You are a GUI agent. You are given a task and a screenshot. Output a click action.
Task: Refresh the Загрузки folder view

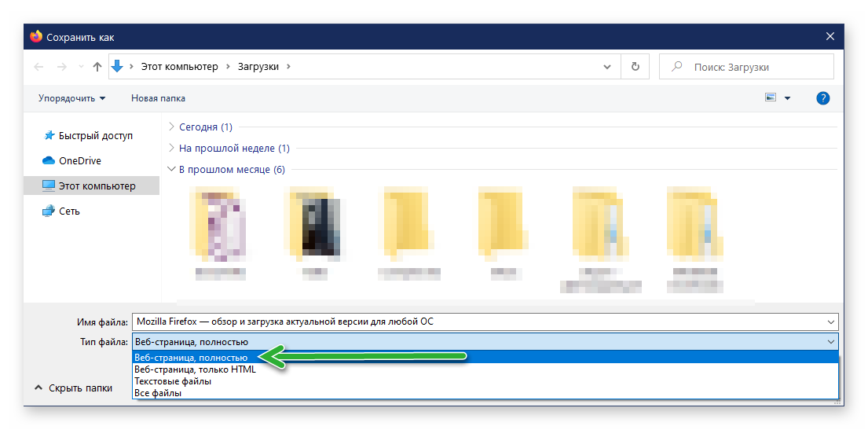tap(635, 67)
